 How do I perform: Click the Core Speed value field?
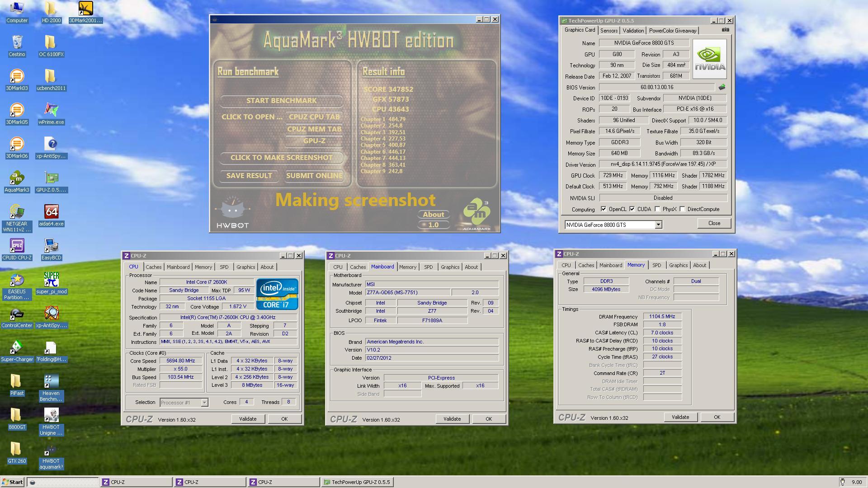pos(180,361)
